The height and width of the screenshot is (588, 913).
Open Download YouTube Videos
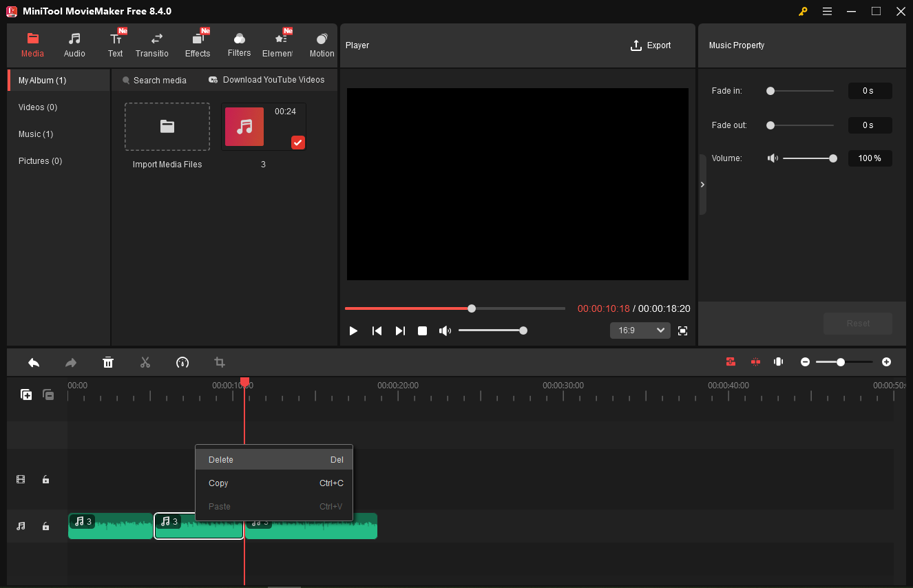pyautogui.click(x=267, y=80)
